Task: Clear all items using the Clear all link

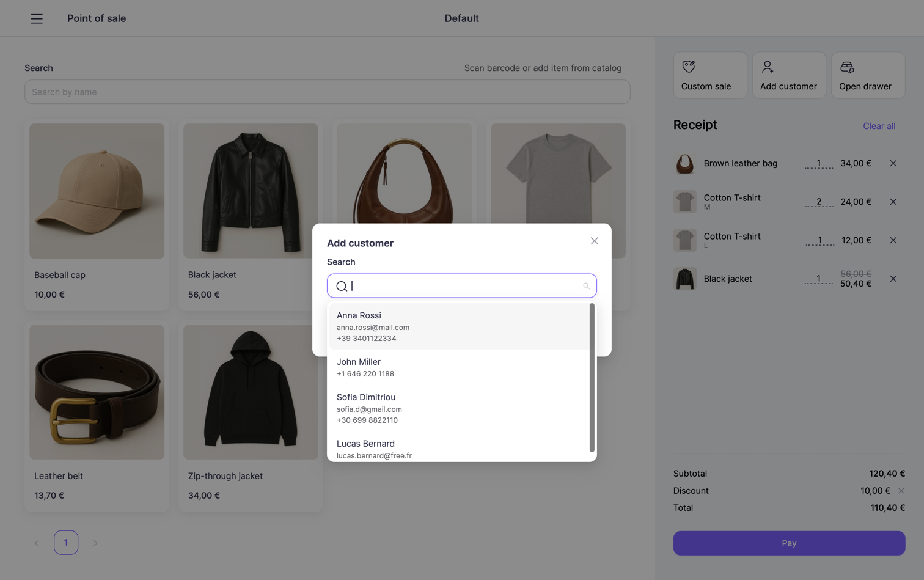Action: click(x=879, y=126)
